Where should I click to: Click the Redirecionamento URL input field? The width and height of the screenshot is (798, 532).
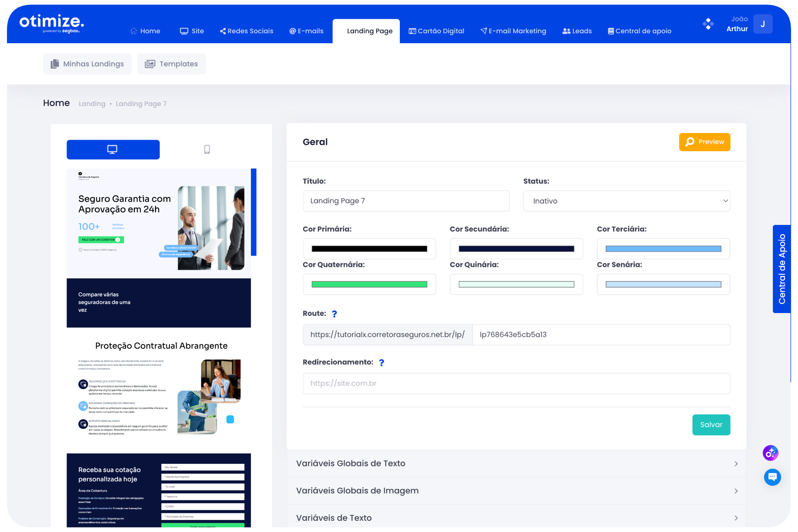[x=516, y=384]
